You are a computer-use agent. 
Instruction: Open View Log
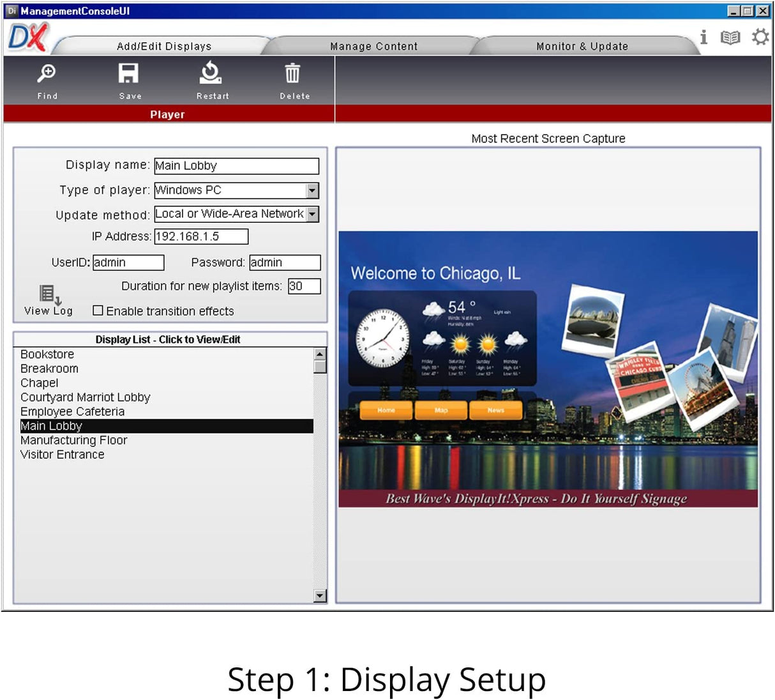click(48, 298)
